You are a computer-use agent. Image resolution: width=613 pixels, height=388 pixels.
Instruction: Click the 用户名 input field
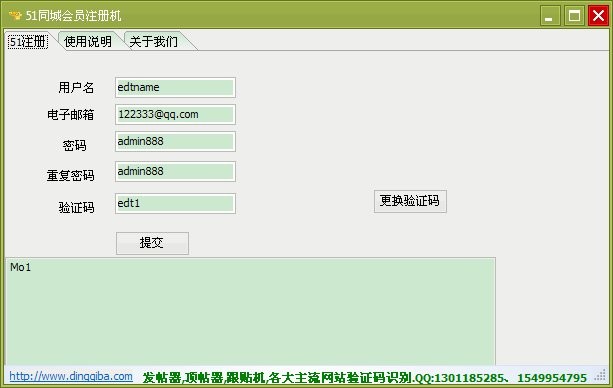point(175,87)
